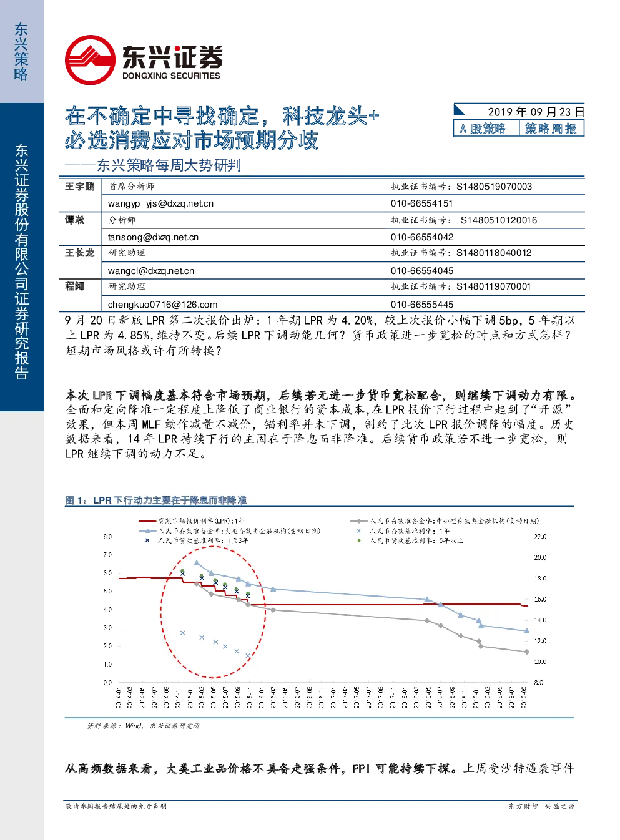
Task: Click the dark X legend '人民币贷款基准利率：1至3年'
Action: point(196,540)
